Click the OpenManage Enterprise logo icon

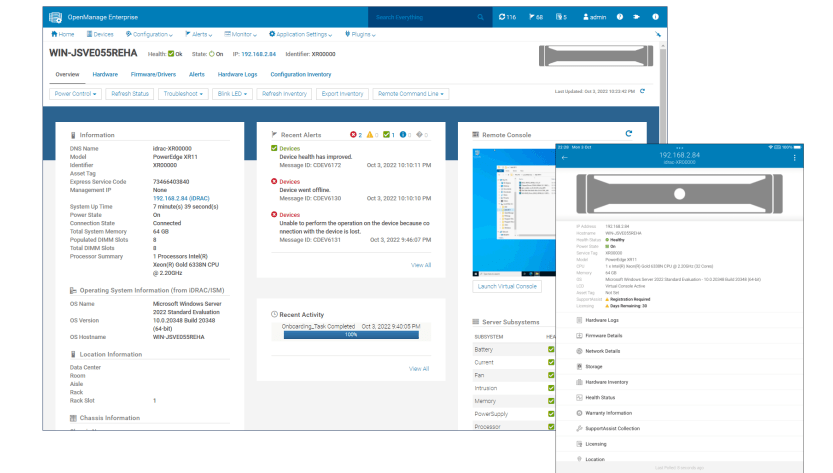55,17
